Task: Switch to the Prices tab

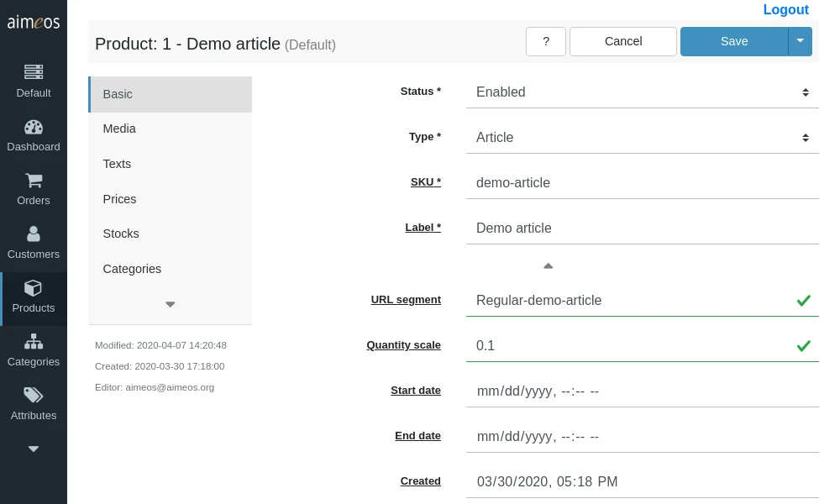Action: 171,199
